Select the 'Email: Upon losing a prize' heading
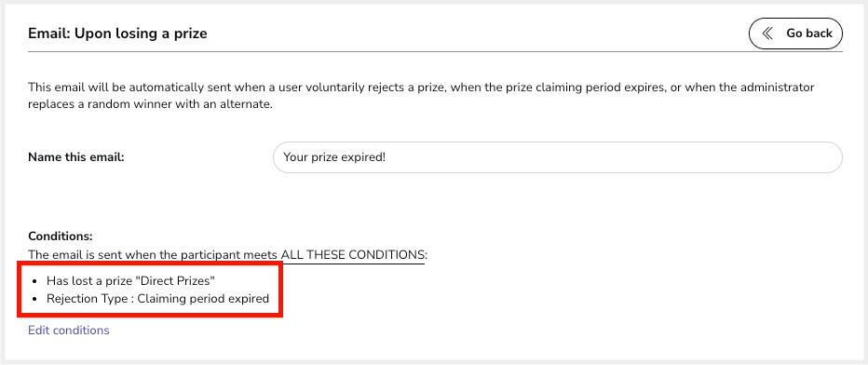The height and width of the screenshot is (365, 868). tap(117, 34)
